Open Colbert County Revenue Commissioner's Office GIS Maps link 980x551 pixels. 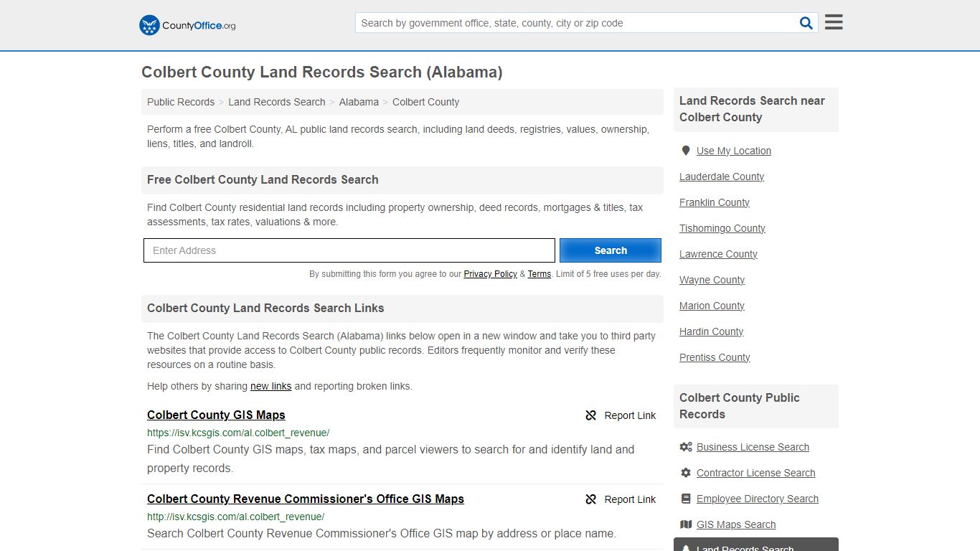[x=306, y=499]
